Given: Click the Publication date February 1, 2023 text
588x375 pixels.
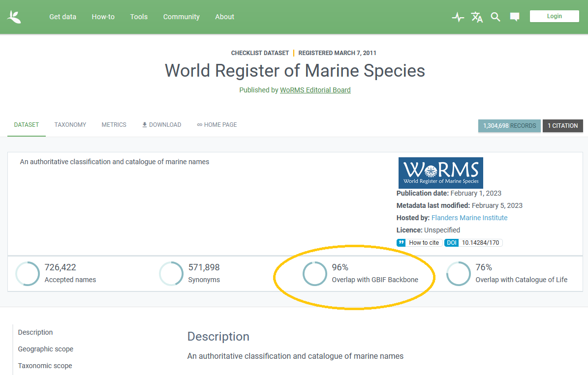Looking at the screenshot, I should [x=449, y=193].
